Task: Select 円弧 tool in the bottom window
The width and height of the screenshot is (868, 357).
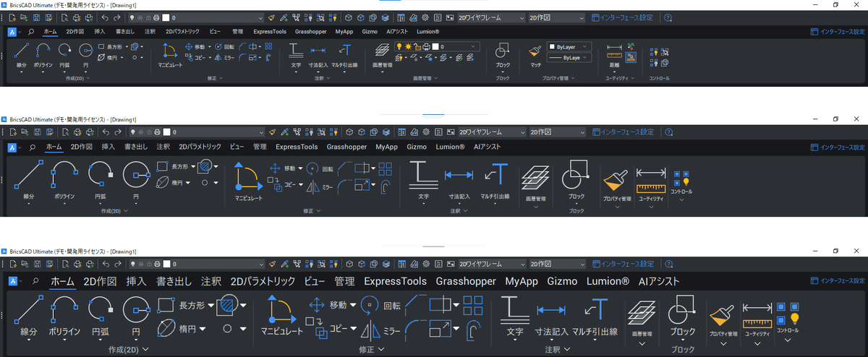Action: [101, 317]
